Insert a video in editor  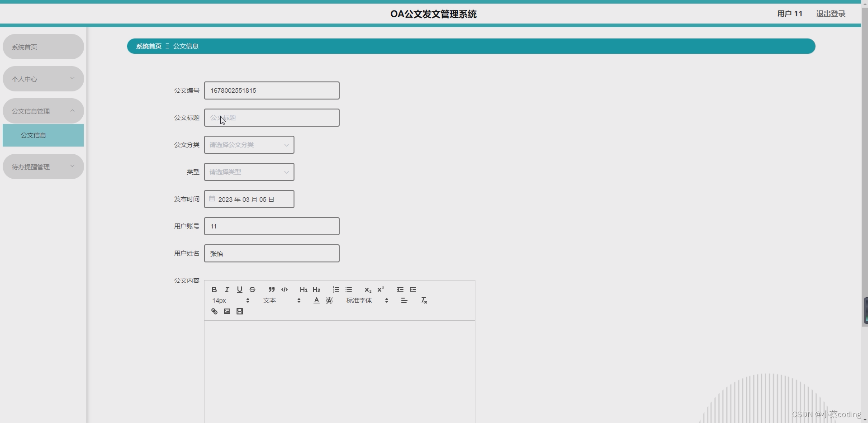tap(240, 311)
